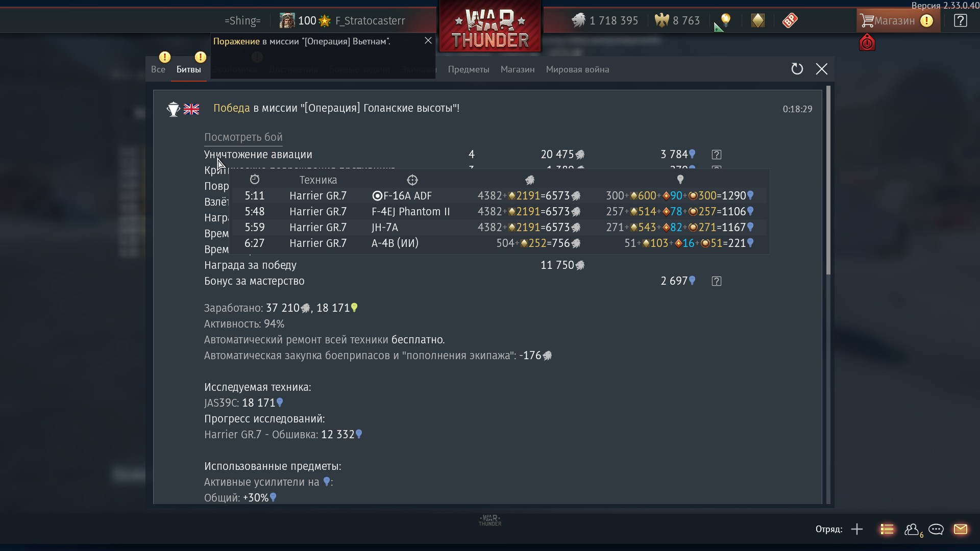Image resolution: width=980 pixels, height=551 pixels.
Task: Open the Мировая война tab
Action: tap(577, 69)
